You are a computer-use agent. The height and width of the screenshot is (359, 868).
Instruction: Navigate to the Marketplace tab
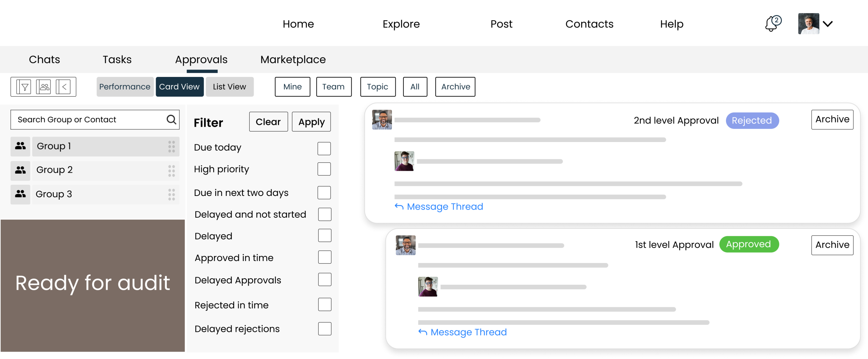[x=293, y=59]
